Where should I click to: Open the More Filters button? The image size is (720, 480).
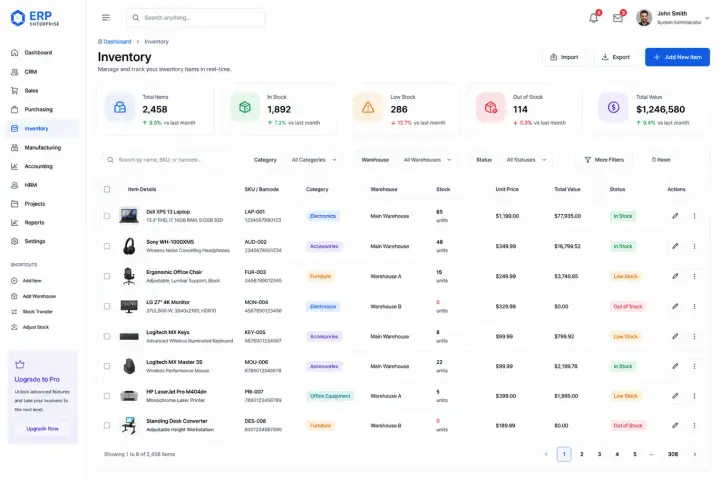coord(604,160)
